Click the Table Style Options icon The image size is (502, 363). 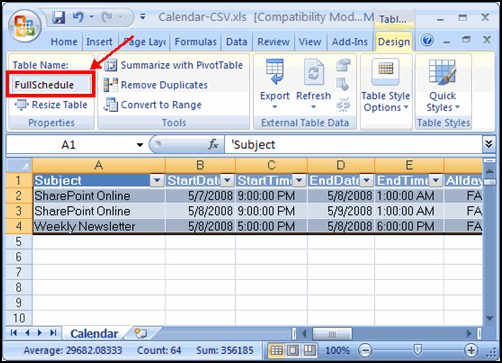coord(385,72)
